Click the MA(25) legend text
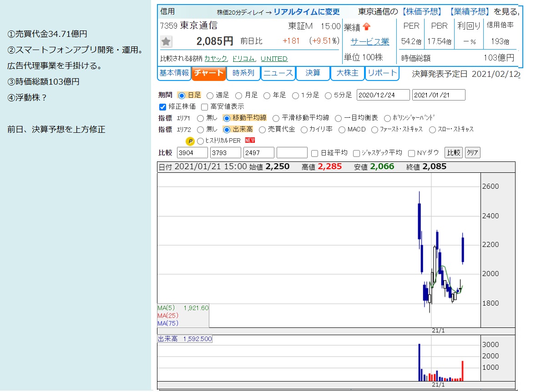Image resolution: width=536 pixels, height=392 pixels. (168, 316)
